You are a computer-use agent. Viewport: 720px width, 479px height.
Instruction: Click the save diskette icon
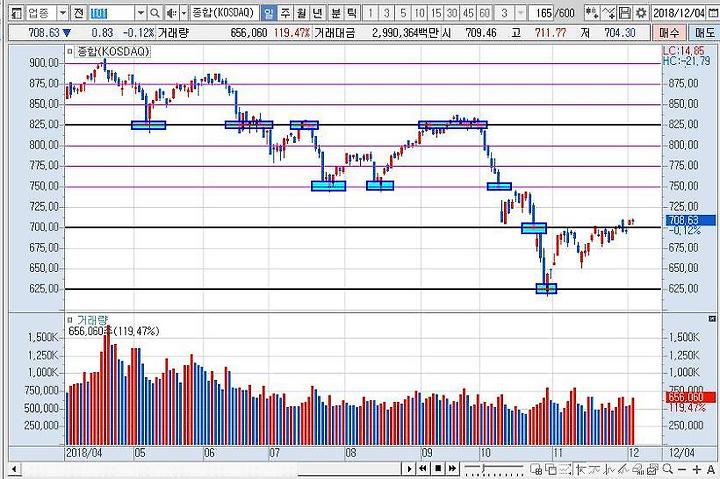624,13
